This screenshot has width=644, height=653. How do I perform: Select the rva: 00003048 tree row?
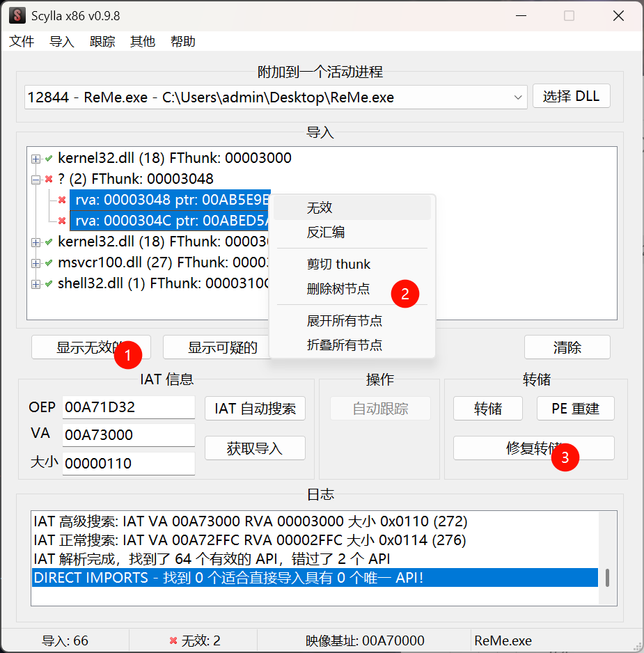(x=170, y=200)
